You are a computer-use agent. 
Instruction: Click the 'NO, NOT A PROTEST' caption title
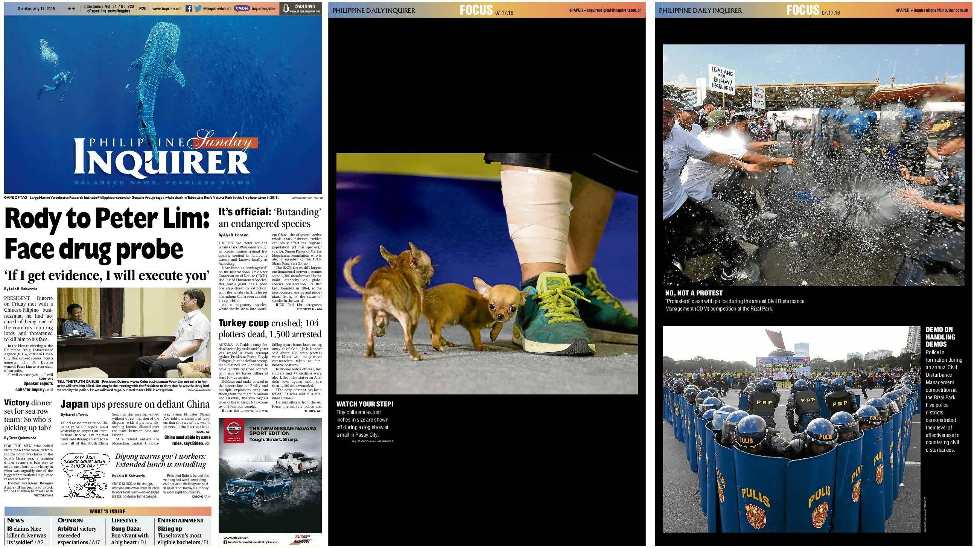pyautogui.click(x=694, y=293)
